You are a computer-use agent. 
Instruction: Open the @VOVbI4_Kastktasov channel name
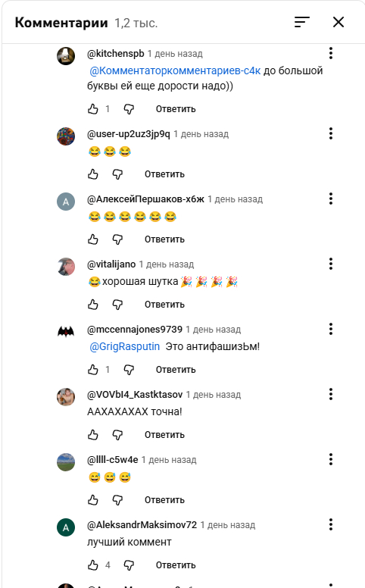click(135, 395)
